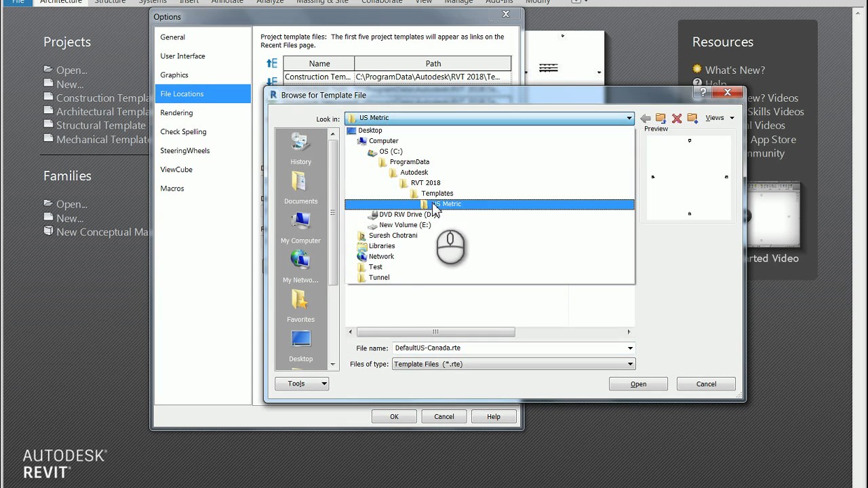Click the help question mark in browse dialog
Image resolution: width=868 pixels, height=488 pixels.
coord(703,92)
